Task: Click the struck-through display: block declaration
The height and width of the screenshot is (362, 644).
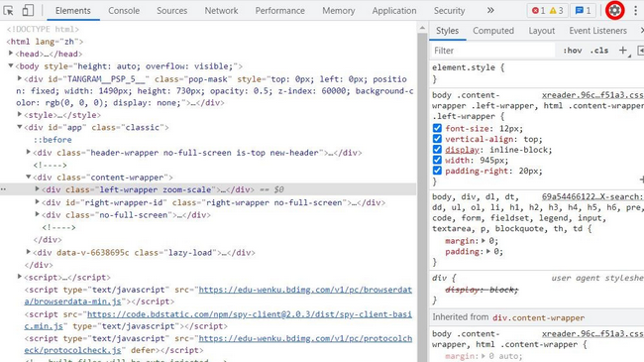Action: click(x=482, y=290)
